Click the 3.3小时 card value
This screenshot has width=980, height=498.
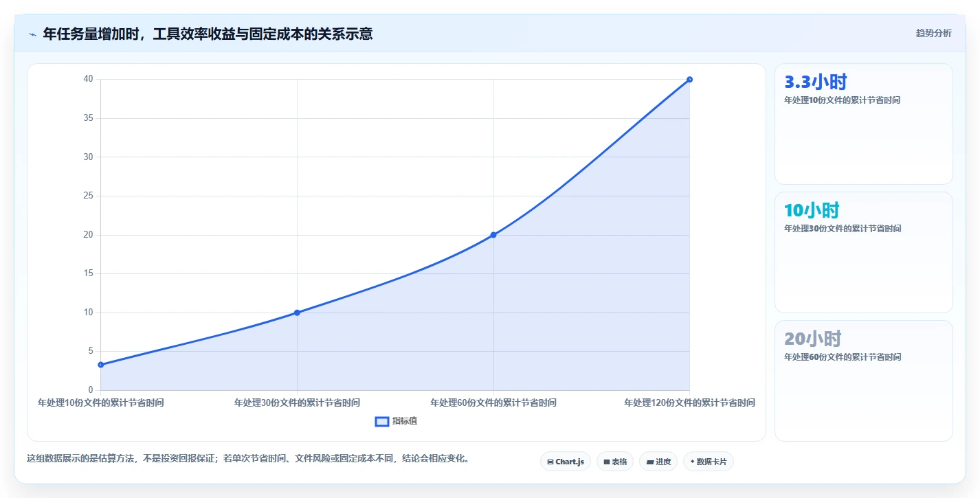816,82
